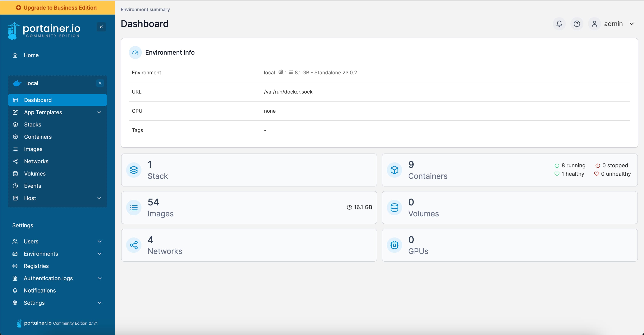Click the Stack layers icon tile

point(134,170)
